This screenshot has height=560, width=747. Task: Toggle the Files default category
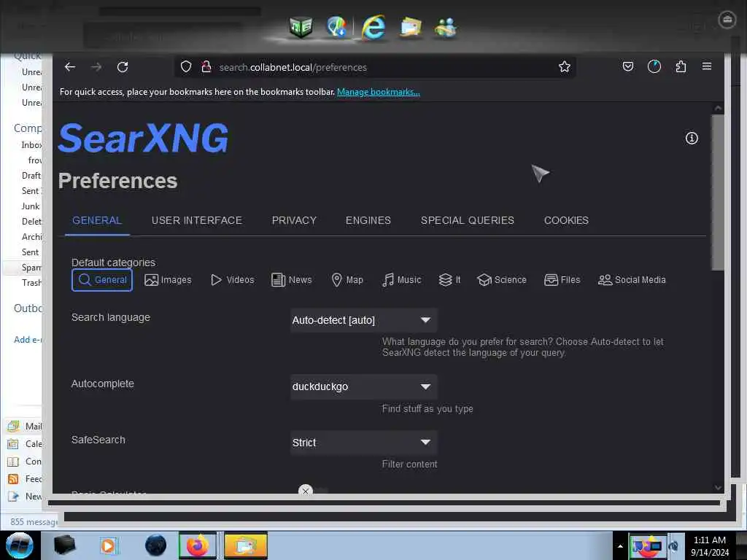click(562, 280)
